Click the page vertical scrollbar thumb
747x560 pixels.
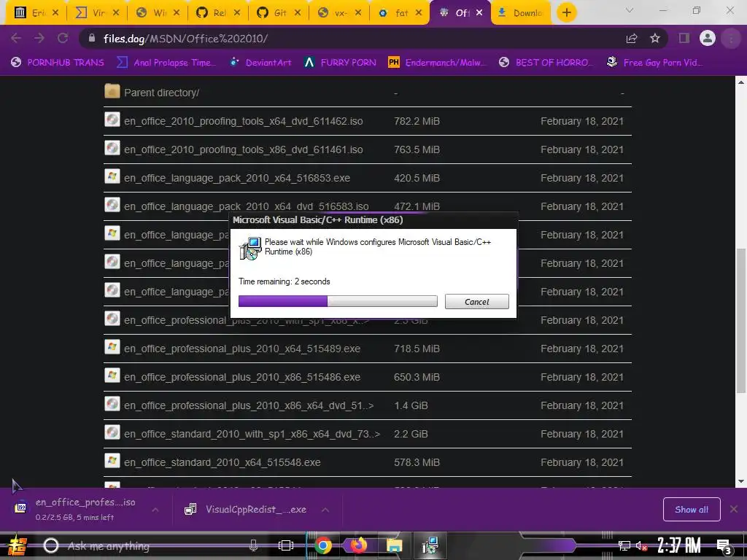point(741,320)
